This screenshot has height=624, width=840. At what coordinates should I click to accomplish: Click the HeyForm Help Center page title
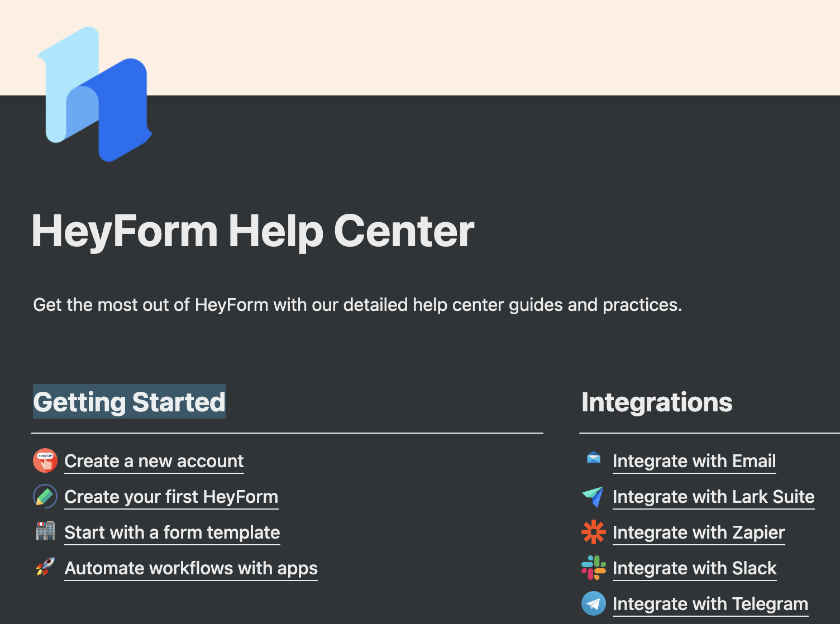[x=253, y=231]
